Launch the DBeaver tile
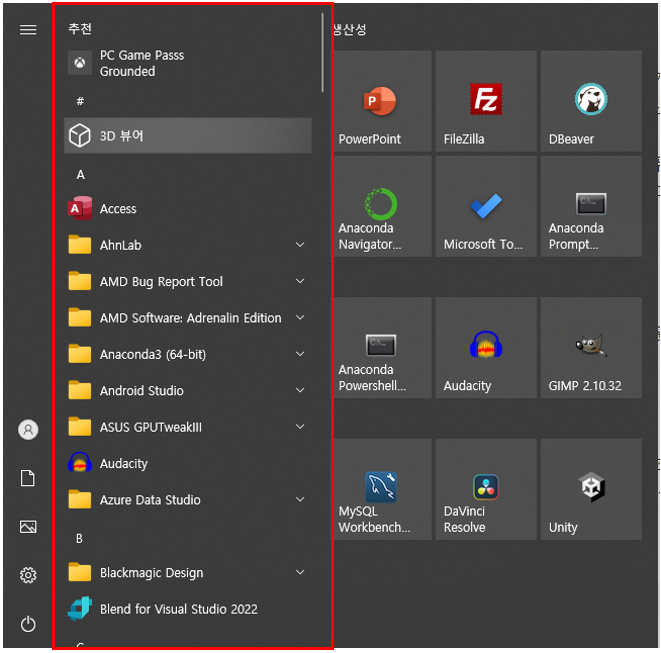This screenshot has width=661, height=653. tap(591, 101)
